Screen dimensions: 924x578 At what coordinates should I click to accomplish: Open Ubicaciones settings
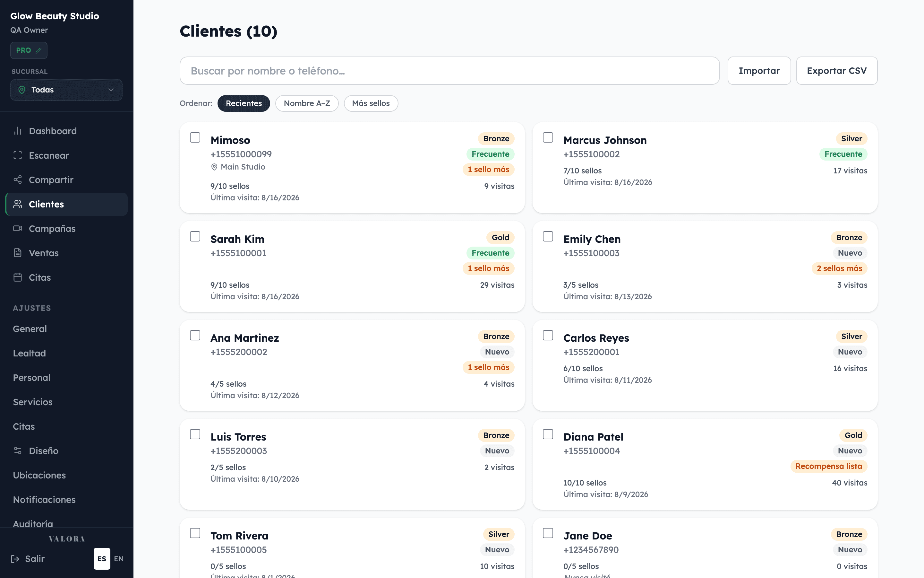tap(66, 475)
